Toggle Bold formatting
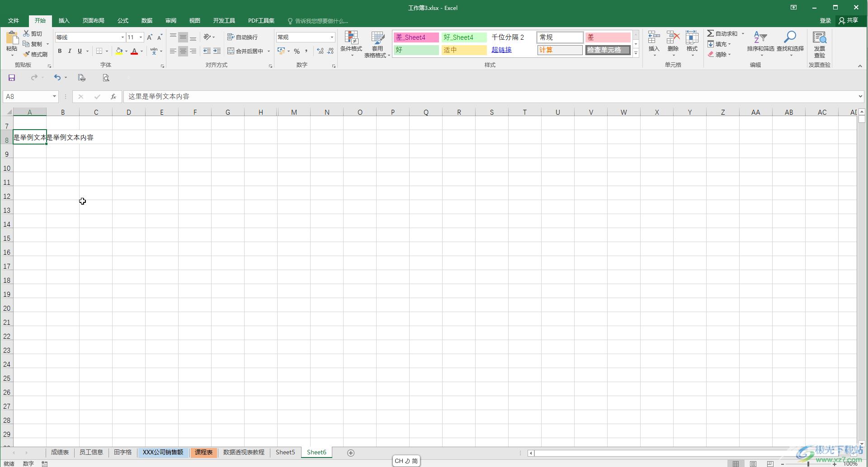 click(60, 51)
